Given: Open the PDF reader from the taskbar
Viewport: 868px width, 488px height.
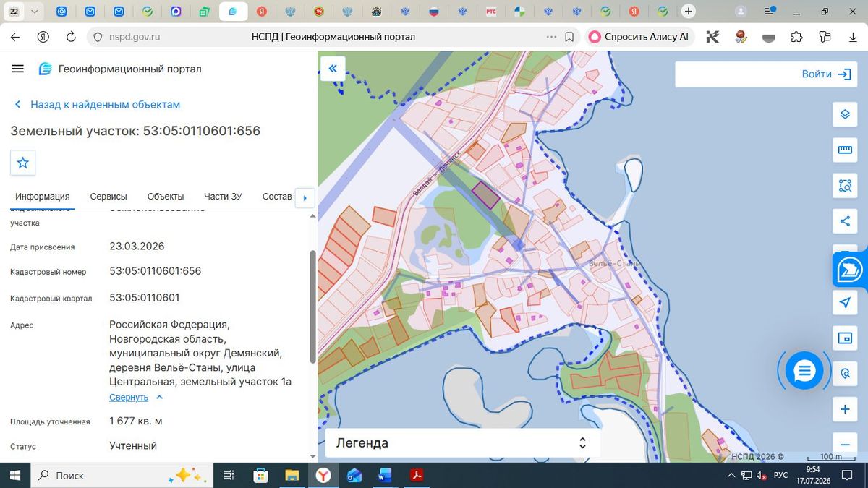Looking at the screenshot, I should [x=416, y=475].
